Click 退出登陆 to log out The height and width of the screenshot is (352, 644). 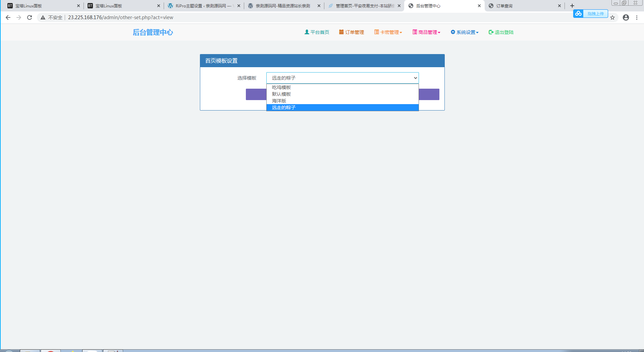pos(501,32)
